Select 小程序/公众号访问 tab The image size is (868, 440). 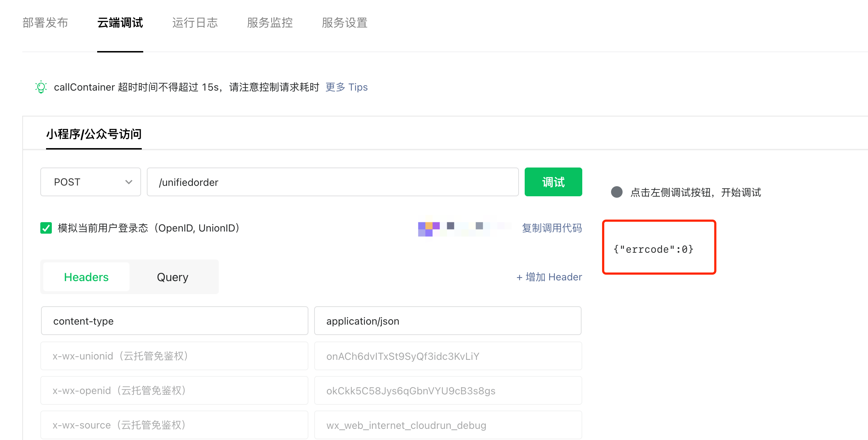tap(94, 134)
